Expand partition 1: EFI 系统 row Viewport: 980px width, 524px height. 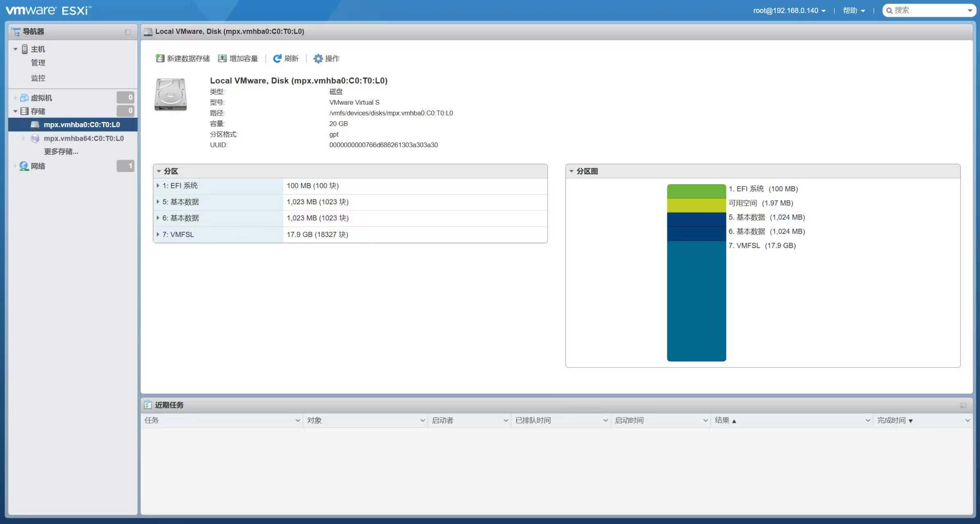pyautogui.click(x=158, y=186)
